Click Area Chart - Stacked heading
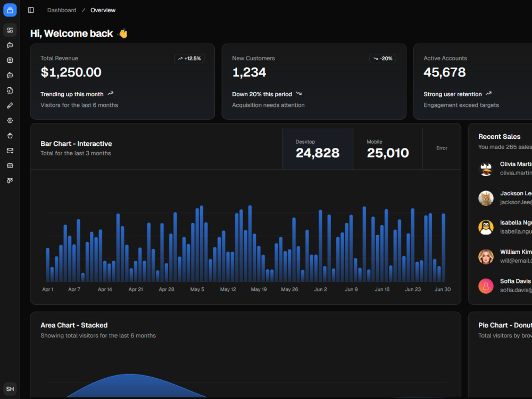The height and width of the screenshot is (399, 532). (x=74, y=325)
